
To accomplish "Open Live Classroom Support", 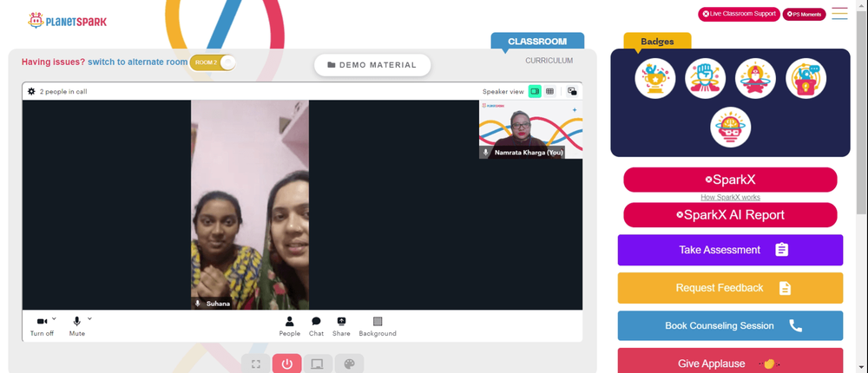I will coord(739,14).
